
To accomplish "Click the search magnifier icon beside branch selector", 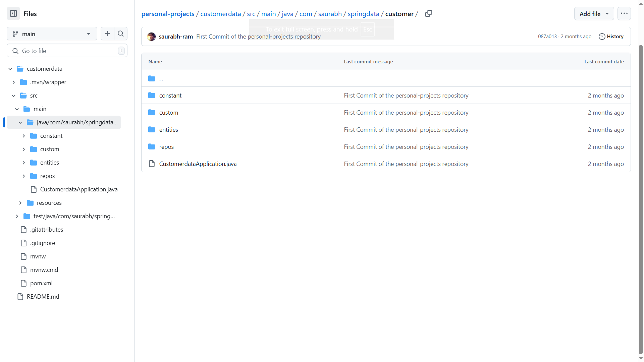I will click(x=121, y=34).
